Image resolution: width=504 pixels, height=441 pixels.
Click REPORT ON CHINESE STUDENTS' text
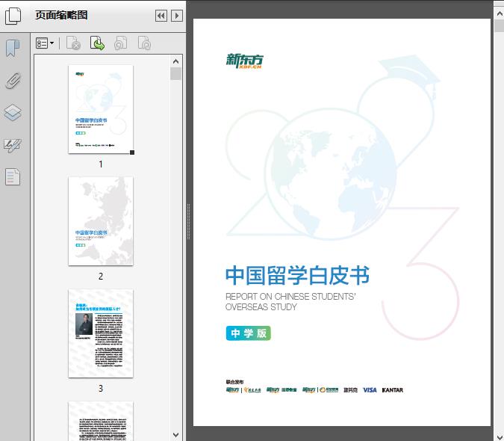point(290,296)
